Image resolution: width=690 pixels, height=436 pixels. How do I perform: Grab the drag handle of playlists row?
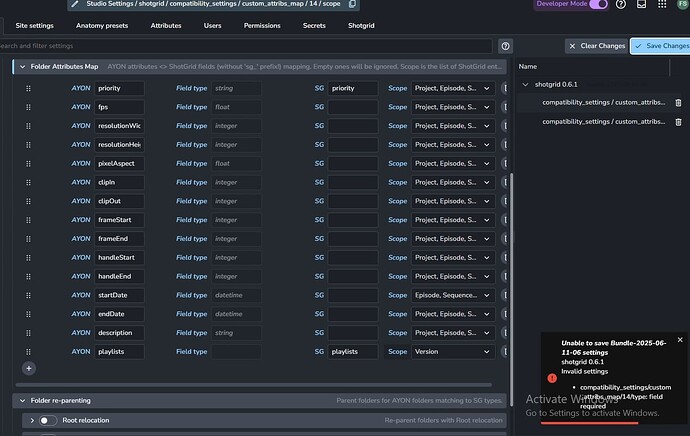pos(28,352)
